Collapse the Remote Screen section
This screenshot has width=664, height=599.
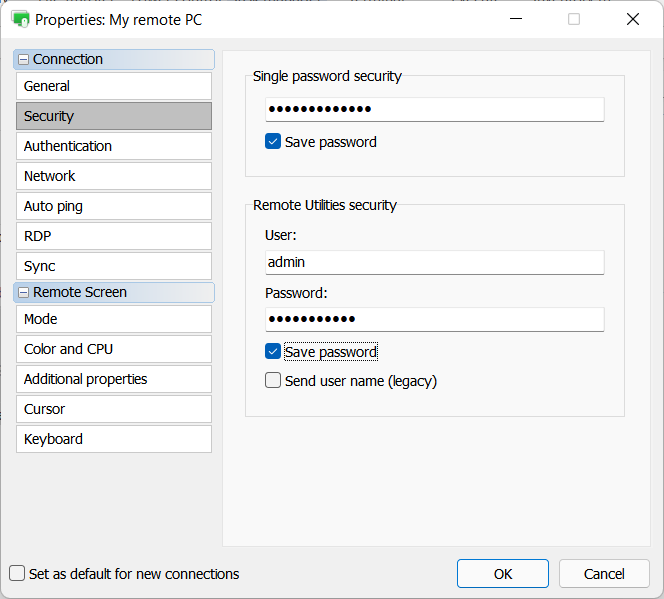click(x=24, y=293)
